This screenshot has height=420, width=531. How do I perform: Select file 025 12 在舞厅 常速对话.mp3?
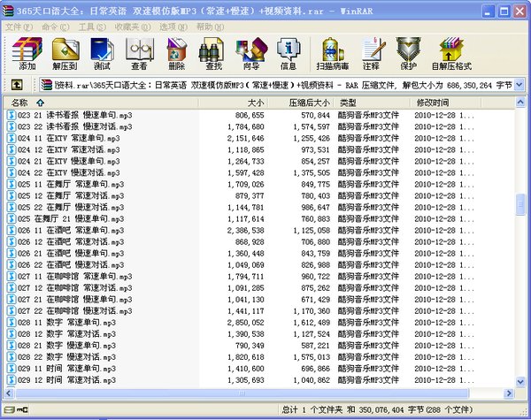click(x=71, y=195)
